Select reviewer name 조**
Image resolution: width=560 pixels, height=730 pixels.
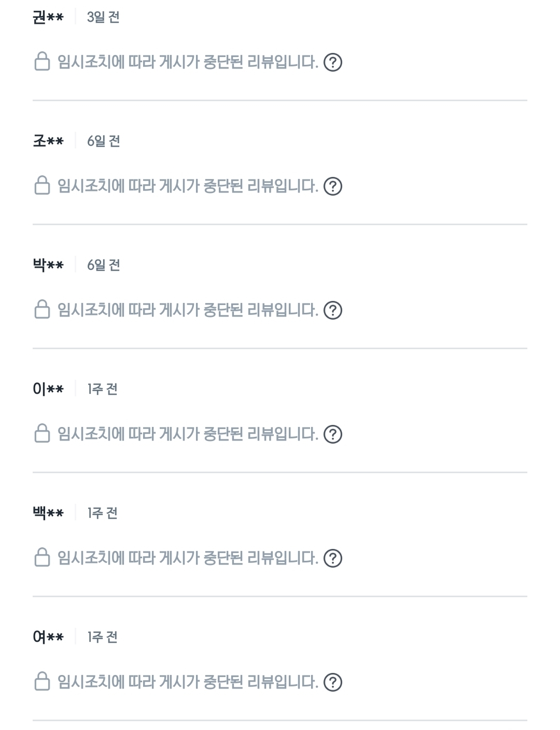(x=48, y=141)
